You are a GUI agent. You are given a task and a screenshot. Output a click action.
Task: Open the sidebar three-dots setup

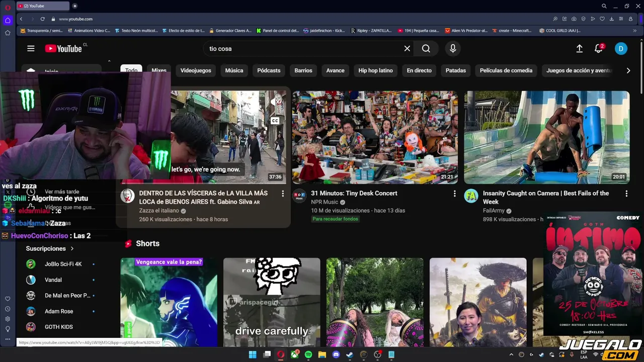(8, 339)
